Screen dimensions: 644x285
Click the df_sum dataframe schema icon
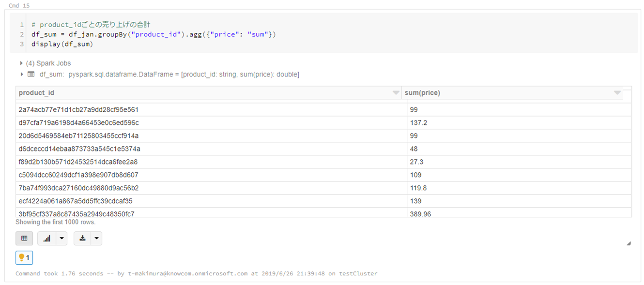tap(30, 74)
